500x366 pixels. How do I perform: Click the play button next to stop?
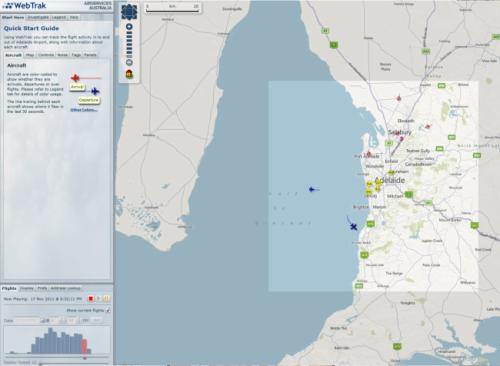[x=99, y=299]
